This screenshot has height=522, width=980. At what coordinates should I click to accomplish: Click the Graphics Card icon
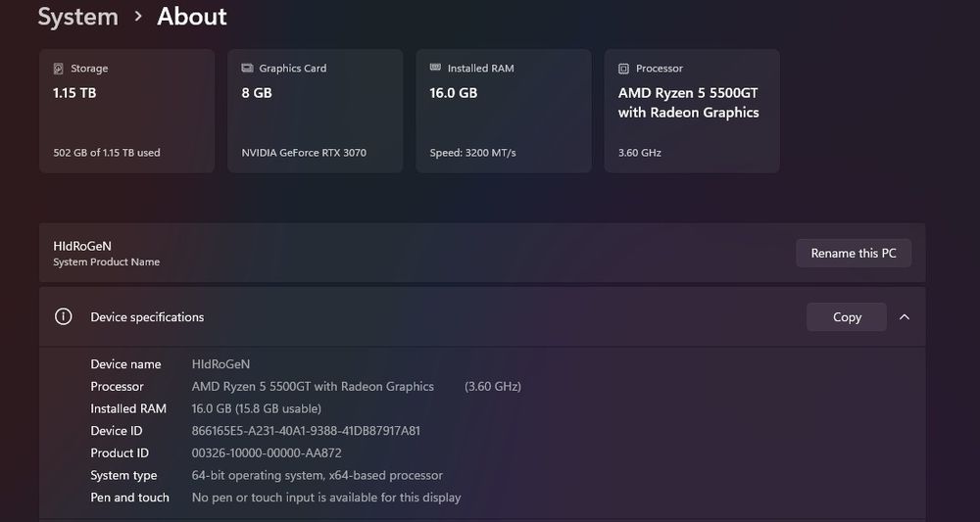[x=248, y=68]
